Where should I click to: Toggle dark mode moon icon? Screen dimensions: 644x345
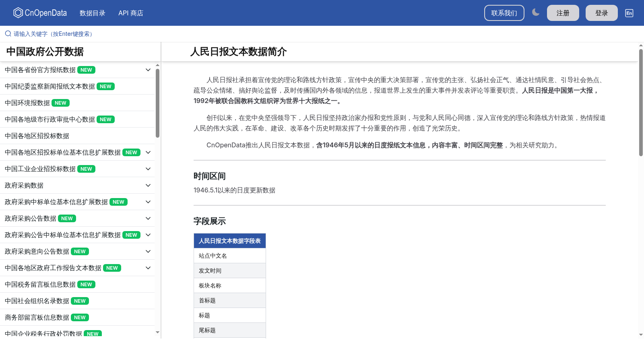click(536, 12)
